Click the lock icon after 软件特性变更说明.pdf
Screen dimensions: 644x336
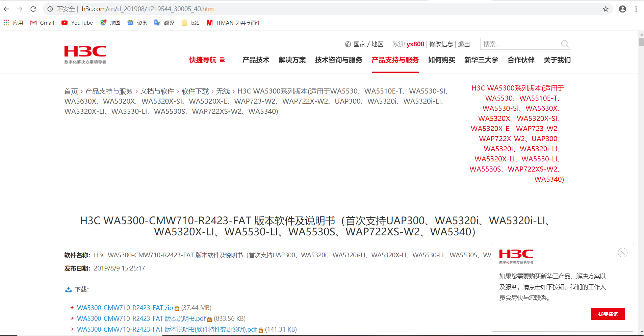pos(261,330)
